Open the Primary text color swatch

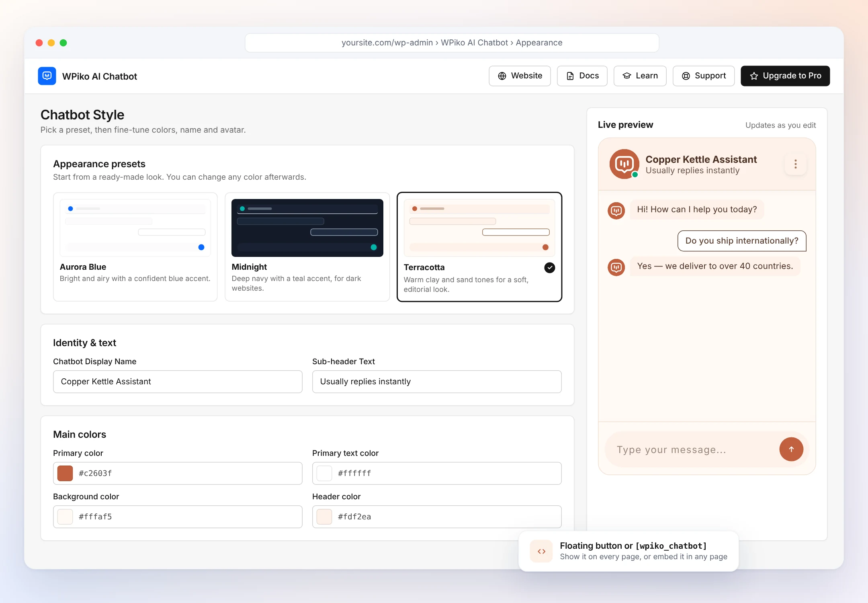tap(324, 473)
